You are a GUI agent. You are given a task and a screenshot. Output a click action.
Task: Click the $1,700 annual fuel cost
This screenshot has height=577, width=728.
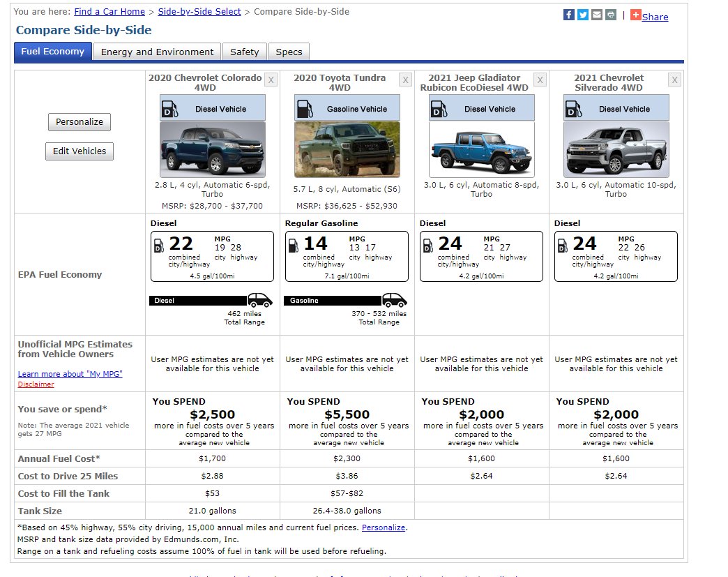pyautogui.click(x=212, y=458)
